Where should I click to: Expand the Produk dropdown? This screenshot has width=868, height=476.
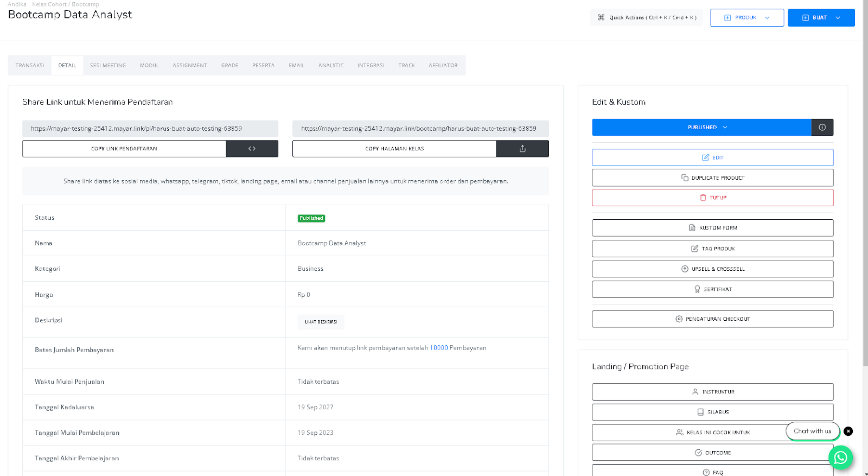(x=747, y=17)
